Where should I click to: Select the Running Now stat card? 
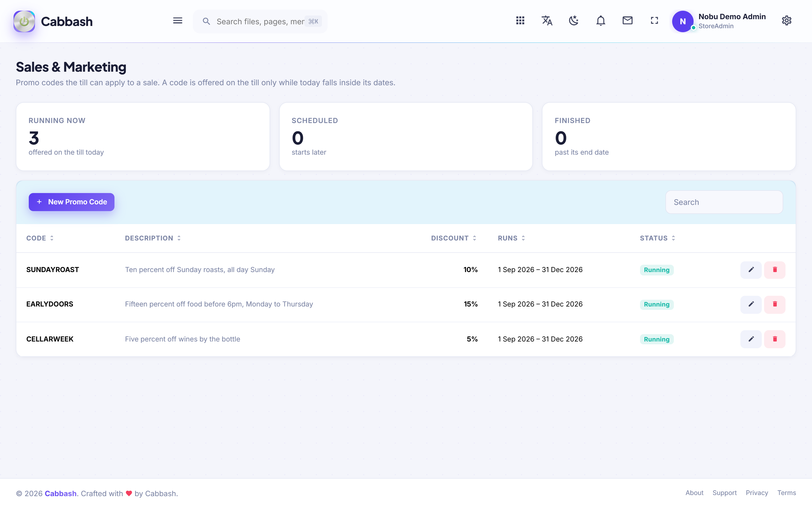click(143, 137)
